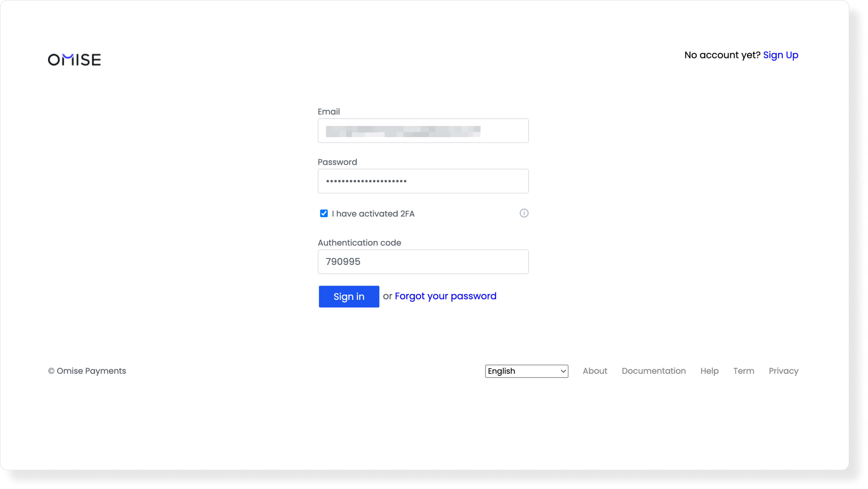Click the Sign Up link
The image size is (868, 489).
781,55
